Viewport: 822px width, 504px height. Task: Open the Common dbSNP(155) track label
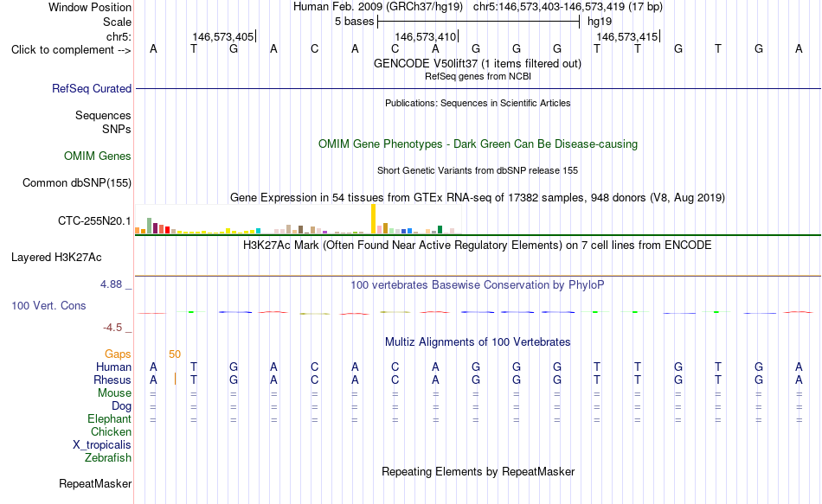(76, 183)
